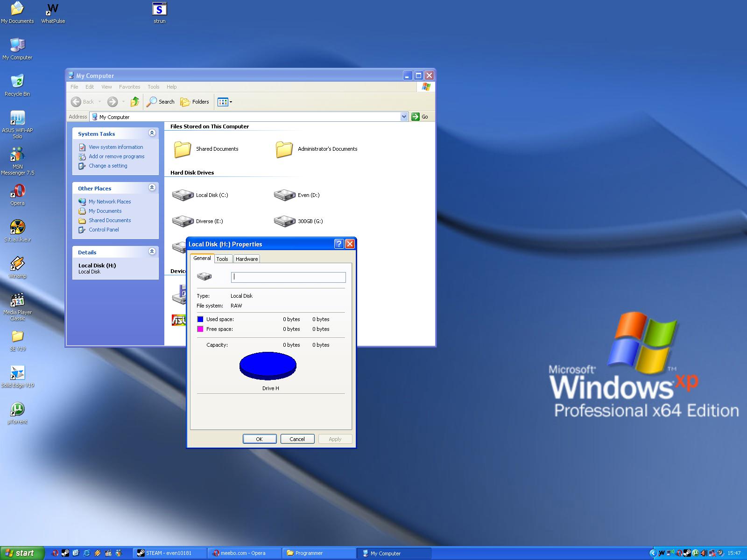Open the Favorites menu
Image resolution: width=747 pixels, height=560 pixels.
[x=129, y=87]
